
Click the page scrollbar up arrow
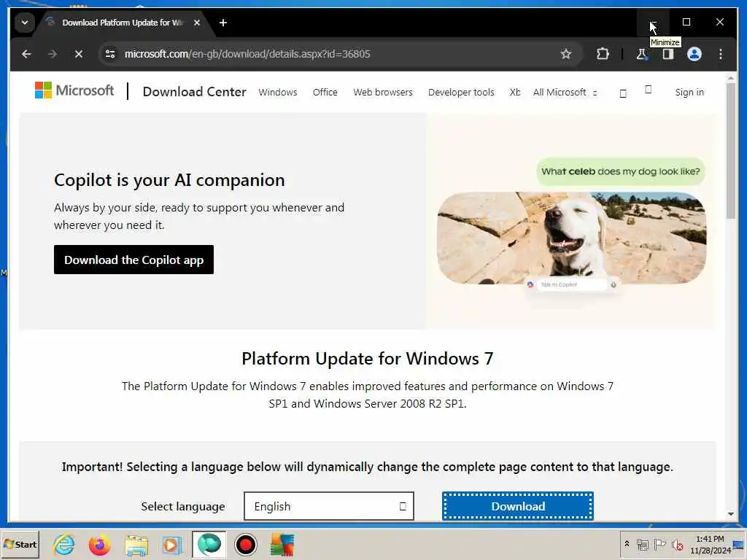731,77
